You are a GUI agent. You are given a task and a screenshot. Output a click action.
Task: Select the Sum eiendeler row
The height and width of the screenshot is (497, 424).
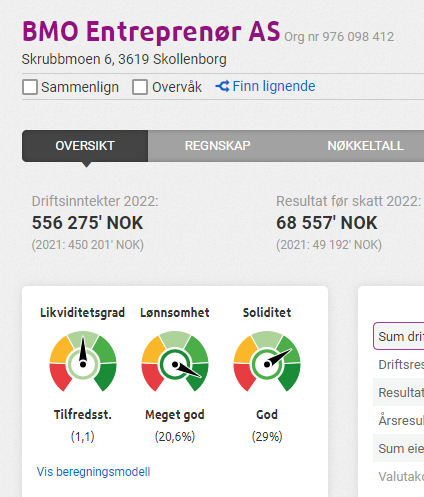click(399, 448)
